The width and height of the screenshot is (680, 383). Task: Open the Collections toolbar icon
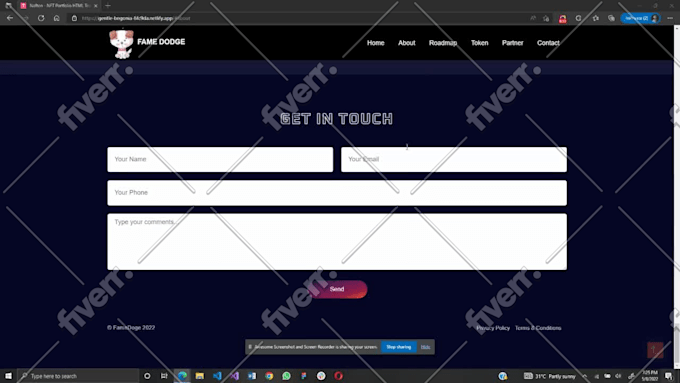click(x=611, y=18)
